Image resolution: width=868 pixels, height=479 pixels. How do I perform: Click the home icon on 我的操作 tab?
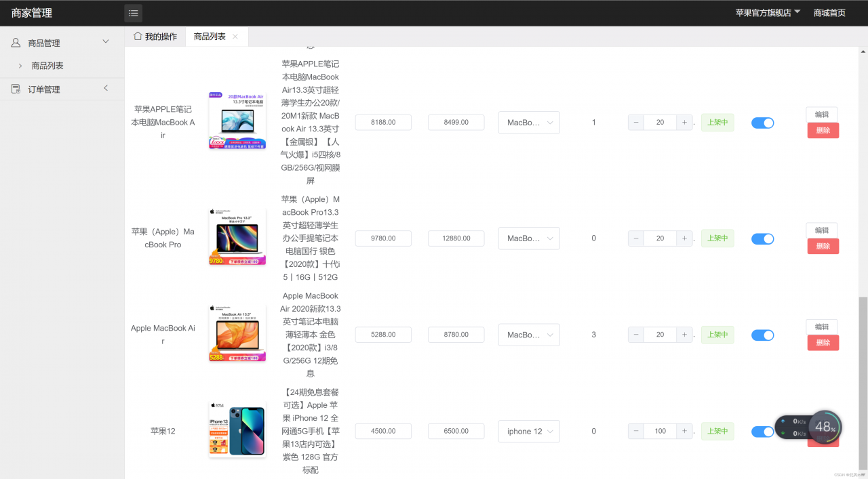pos(138,36)
